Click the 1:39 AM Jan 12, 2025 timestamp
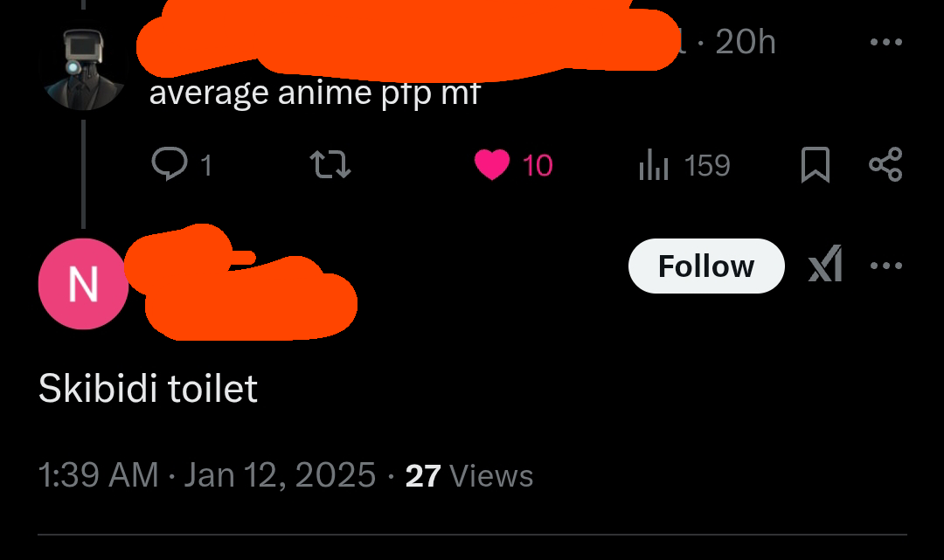This screenshot has height=560, width=944. point(207,475)
